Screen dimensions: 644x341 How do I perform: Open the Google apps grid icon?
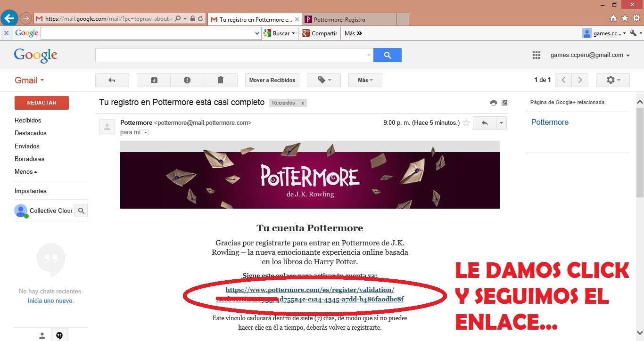click(x=537, y=55)
